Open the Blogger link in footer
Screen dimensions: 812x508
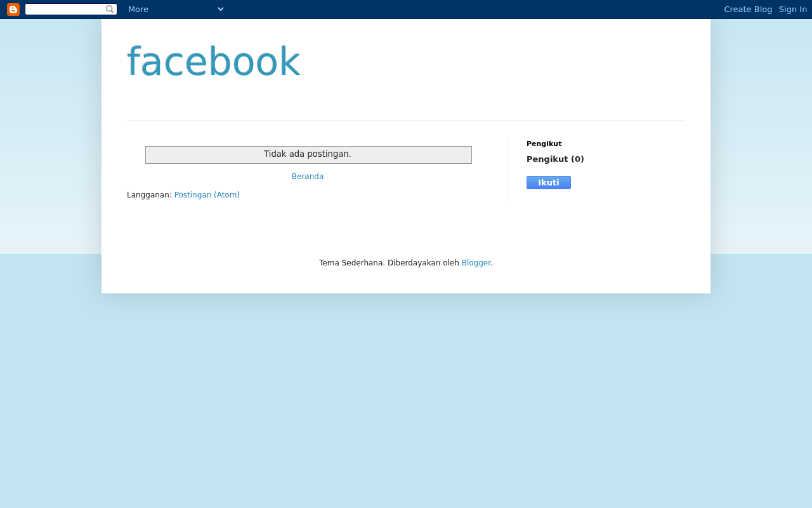tap(476, 263)
